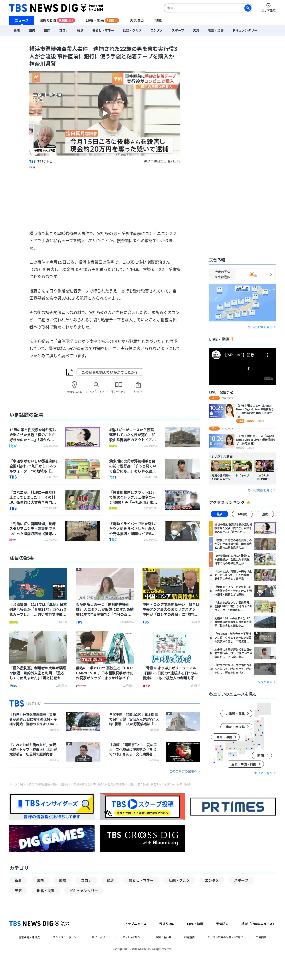Viewport: 285px width, 980px height.
Task: Click the TBS NEWS DIG header logo
Action: click(56, 8)
